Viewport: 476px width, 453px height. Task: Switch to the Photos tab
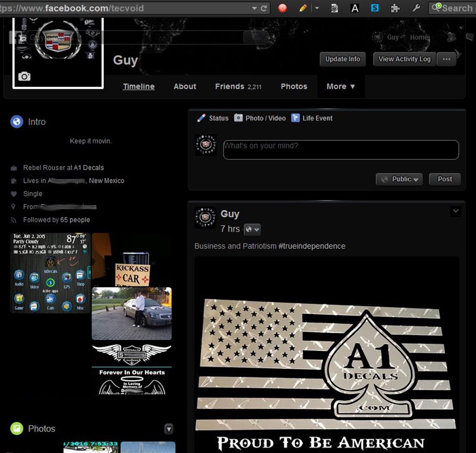[x=294, y=86]
